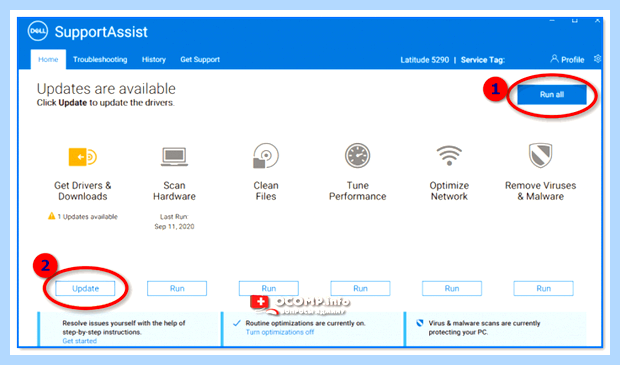The image size is (620, 365).
Task: Go to the History tab
Action: (x=154, y=59)
